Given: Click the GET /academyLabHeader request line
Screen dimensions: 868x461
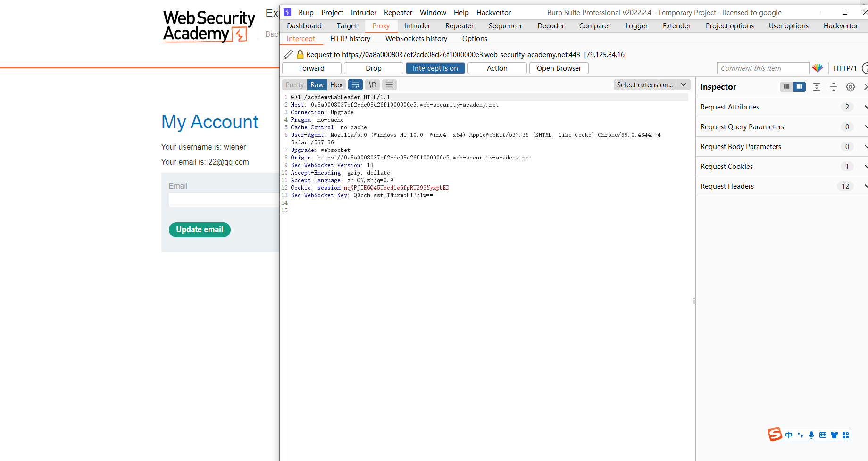Looking at the screenshot, I should [x=340, y=97].
